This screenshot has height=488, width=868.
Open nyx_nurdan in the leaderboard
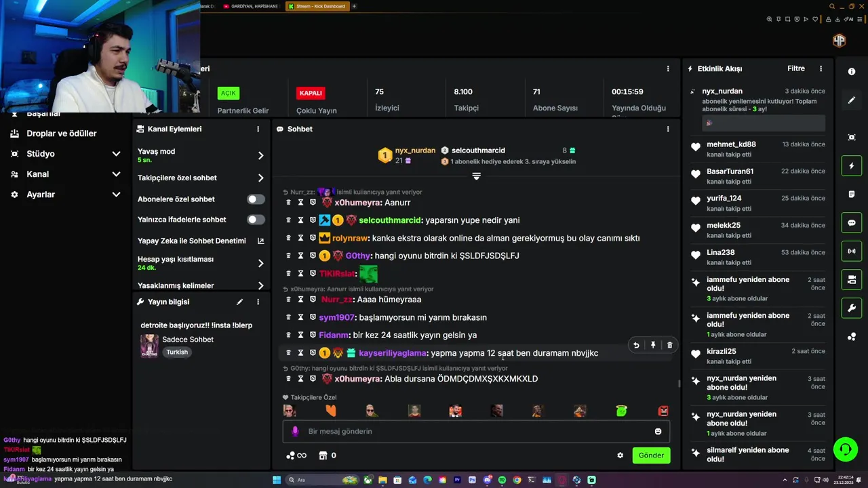pos(415,150)
